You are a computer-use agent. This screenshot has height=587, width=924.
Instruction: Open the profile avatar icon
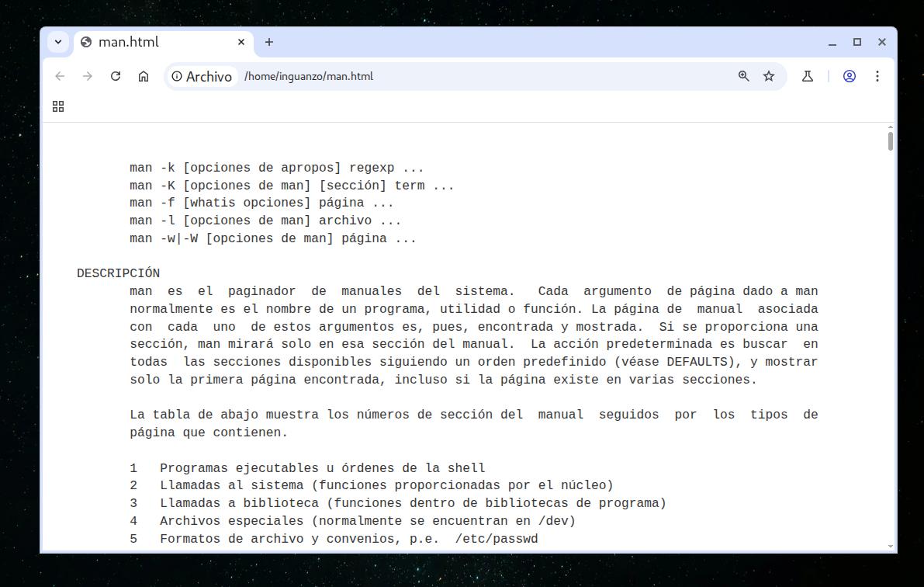coord(850,76)
